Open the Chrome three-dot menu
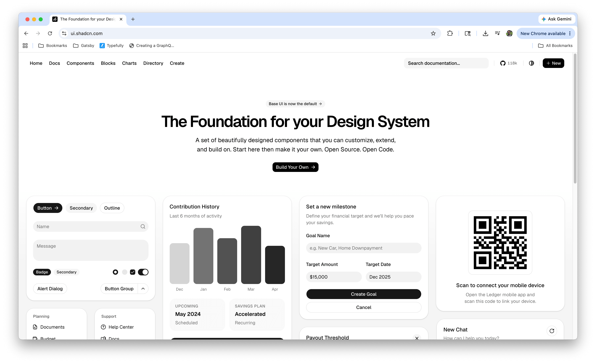 pyautogui.click(x=570, y=33)
